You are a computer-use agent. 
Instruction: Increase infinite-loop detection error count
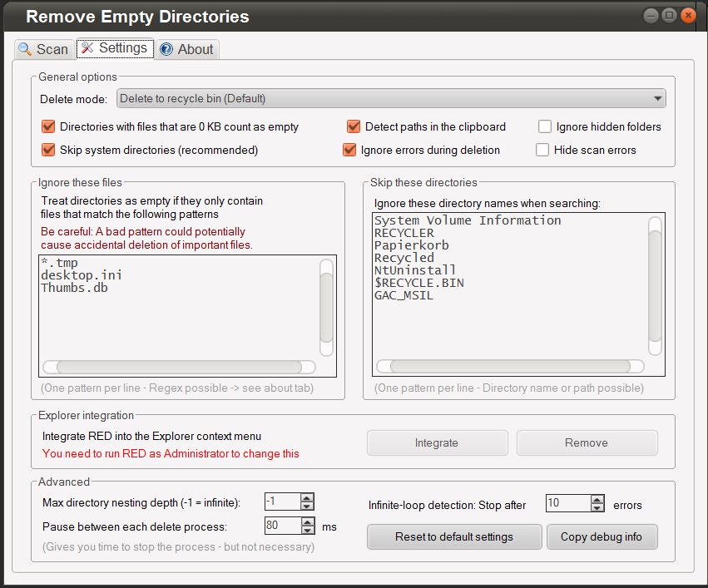tap(597, 499)
